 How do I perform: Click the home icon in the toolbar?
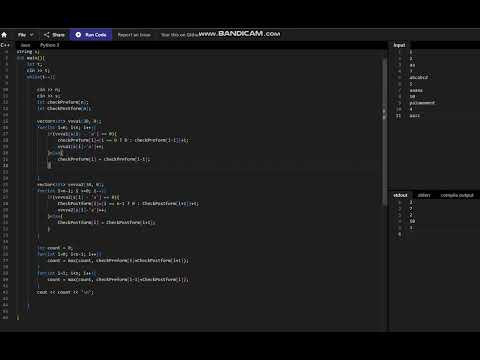(4, 35)
